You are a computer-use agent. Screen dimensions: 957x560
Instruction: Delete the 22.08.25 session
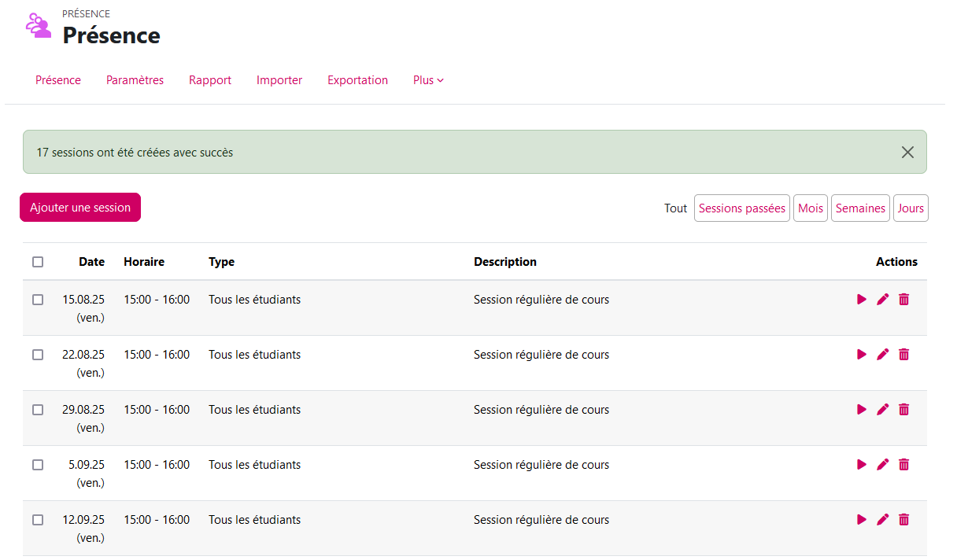pyautogui.click(x=903, y=355)
